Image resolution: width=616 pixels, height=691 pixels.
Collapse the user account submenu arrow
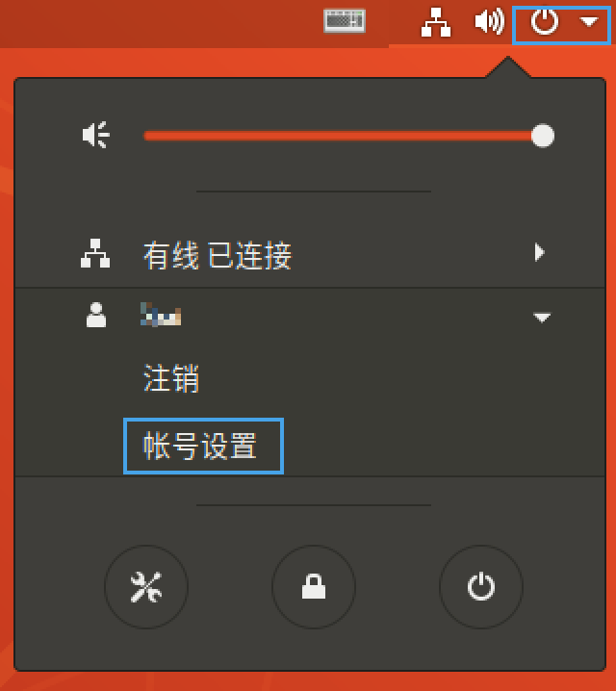click(542, 318)
